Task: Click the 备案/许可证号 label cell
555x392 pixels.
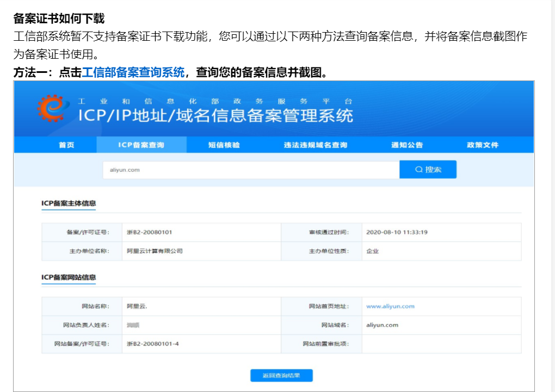Action: coord(82,233)
